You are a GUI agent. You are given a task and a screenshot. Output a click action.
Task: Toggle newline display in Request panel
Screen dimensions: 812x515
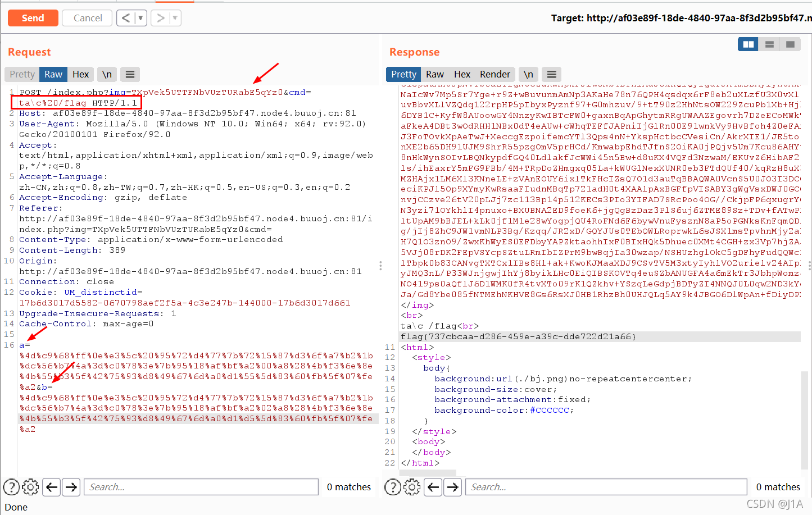coord(107,74)
